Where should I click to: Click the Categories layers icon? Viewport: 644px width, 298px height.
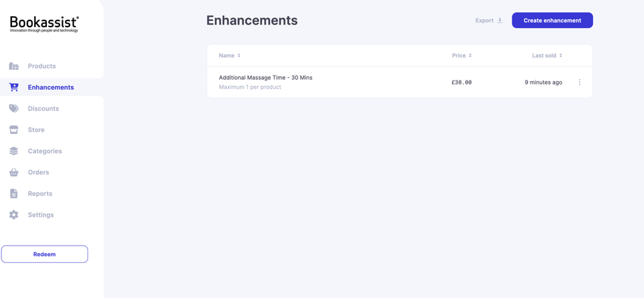(x=14, y=151)
